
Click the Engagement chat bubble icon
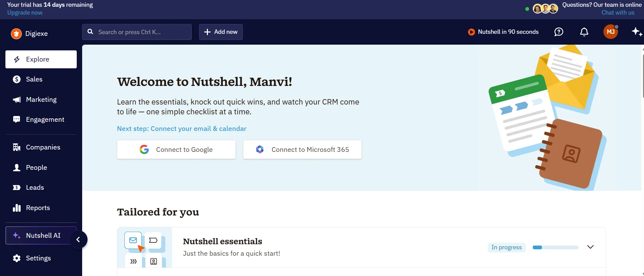point(17,119)
